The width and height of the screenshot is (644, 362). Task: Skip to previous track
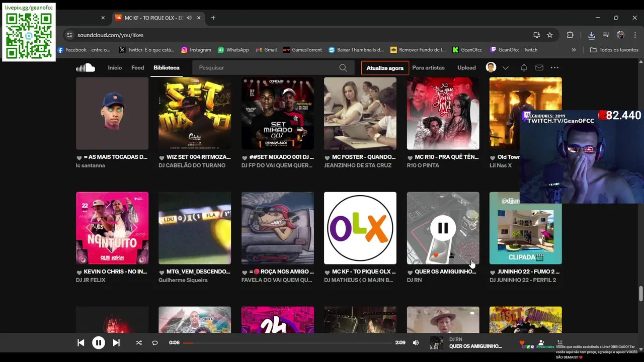pyautogui.click(x=80, y=343)
